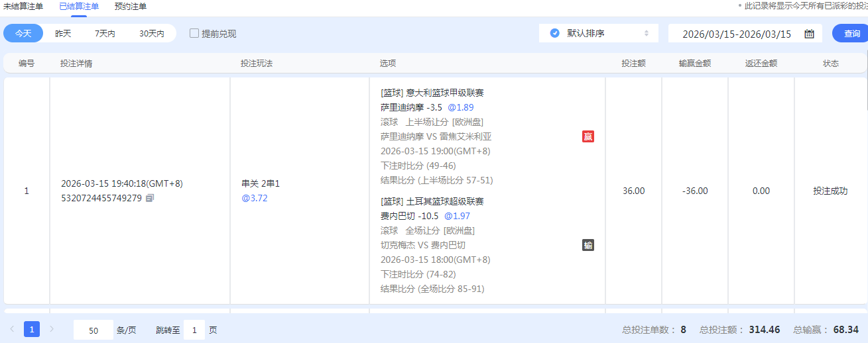Click the 状态 column header
This screenshot has height=343, width=868.
(831, 64)
